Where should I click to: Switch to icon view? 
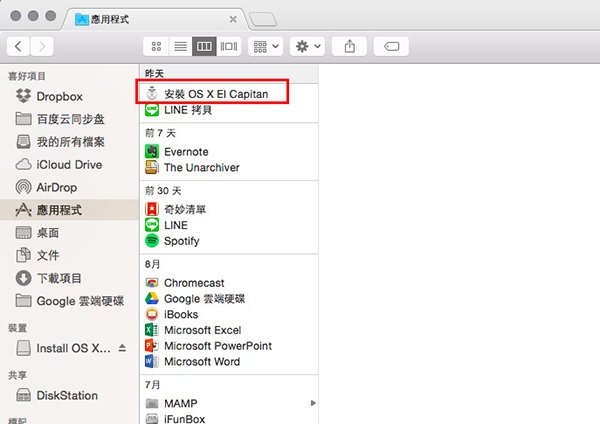[156, 46]
